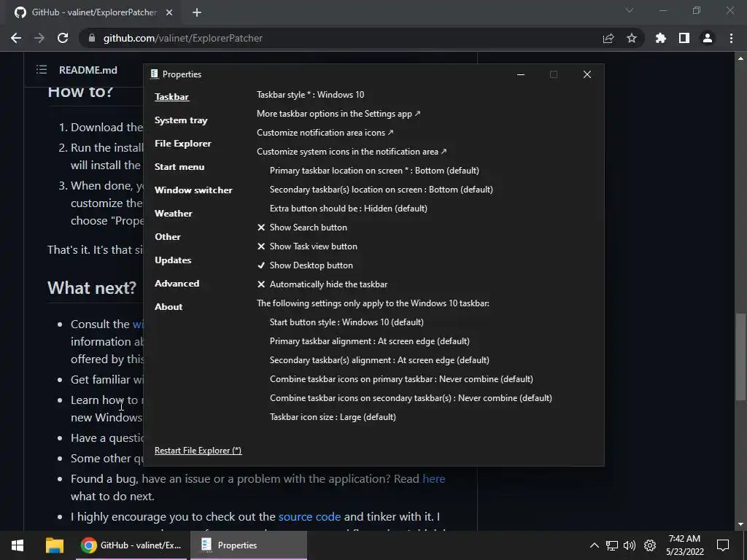Open the Start menu section
This screenshot has width=747, height=560.
(x=179, y=167)
